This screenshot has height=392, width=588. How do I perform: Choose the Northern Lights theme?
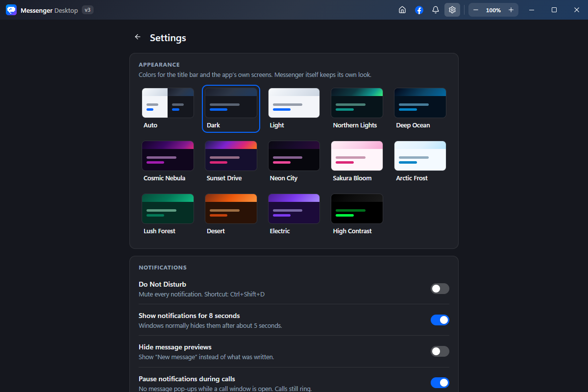click(x=357, y=109)
